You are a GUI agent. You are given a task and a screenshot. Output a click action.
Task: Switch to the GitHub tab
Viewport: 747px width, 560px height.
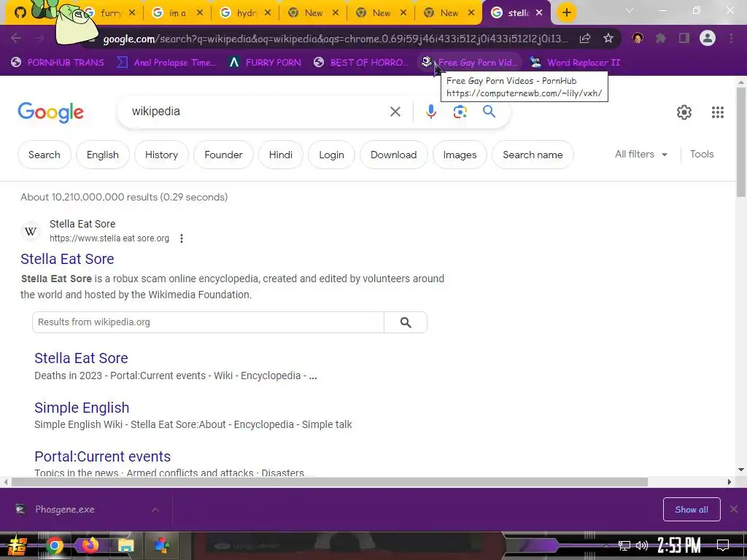click(x=20, y=12)
